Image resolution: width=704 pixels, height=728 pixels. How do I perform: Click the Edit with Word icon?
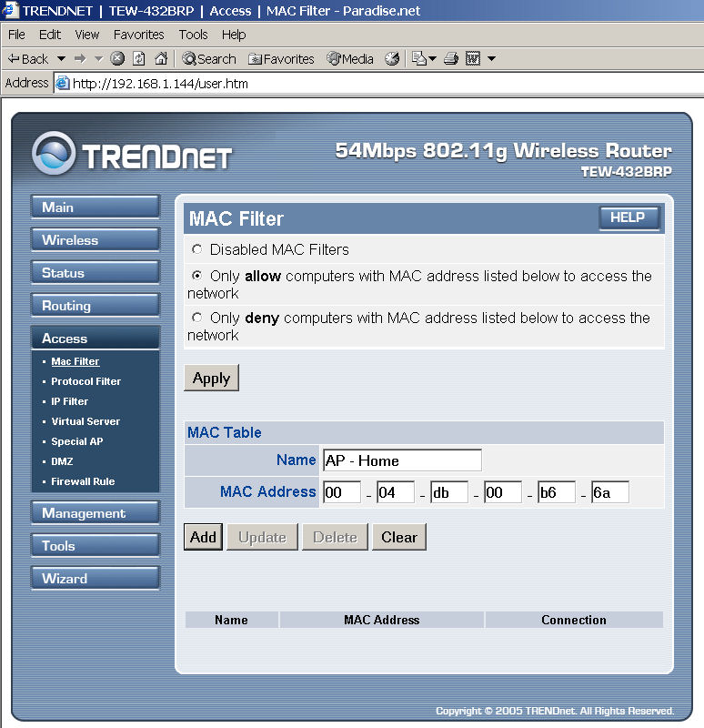pyautogui.click(x=473, y=58)
